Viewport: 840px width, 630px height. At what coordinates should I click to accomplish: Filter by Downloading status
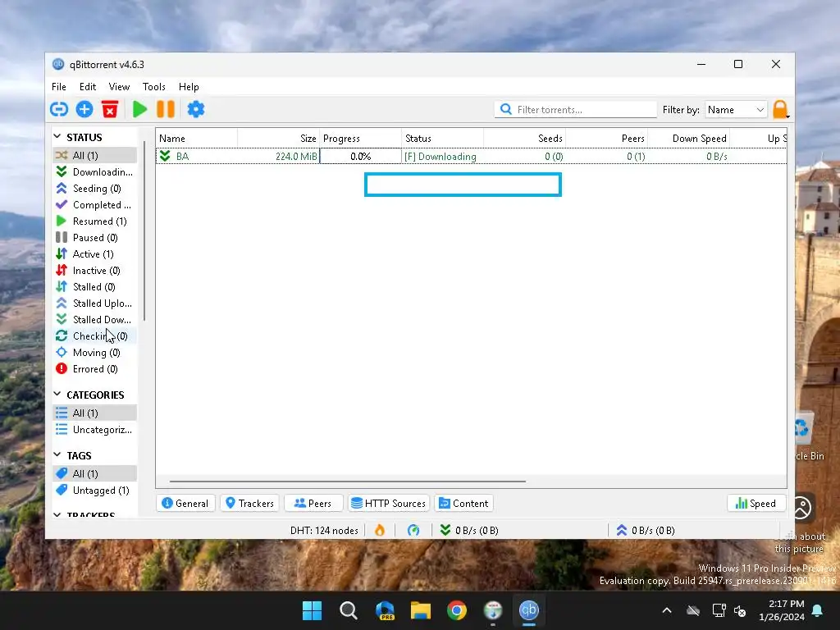(x=95, y=172)
